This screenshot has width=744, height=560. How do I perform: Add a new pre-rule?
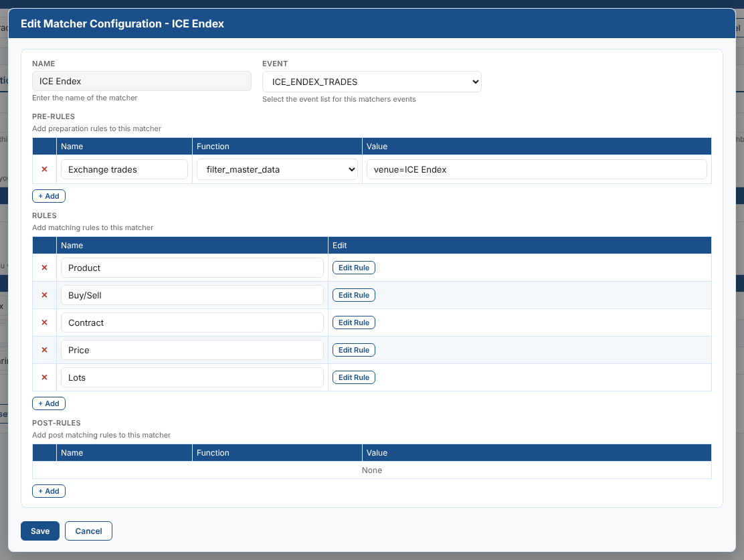point(49,196)
